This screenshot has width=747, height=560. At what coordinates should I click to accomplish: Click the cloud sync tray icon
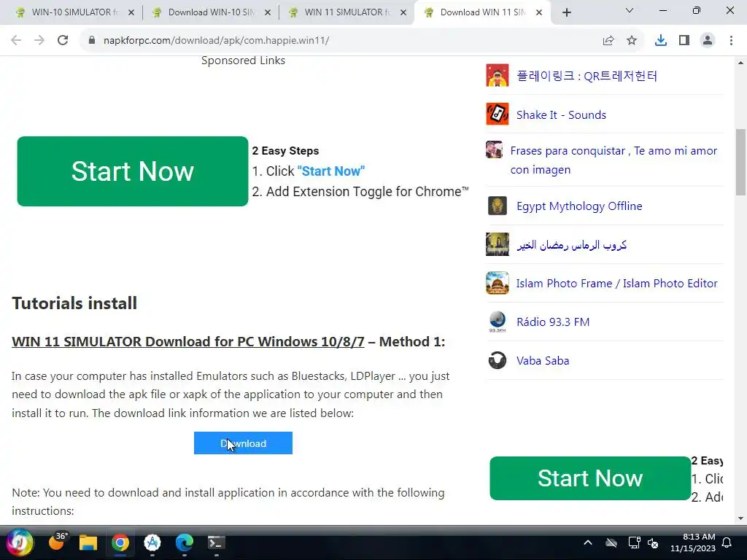[611, 542]
